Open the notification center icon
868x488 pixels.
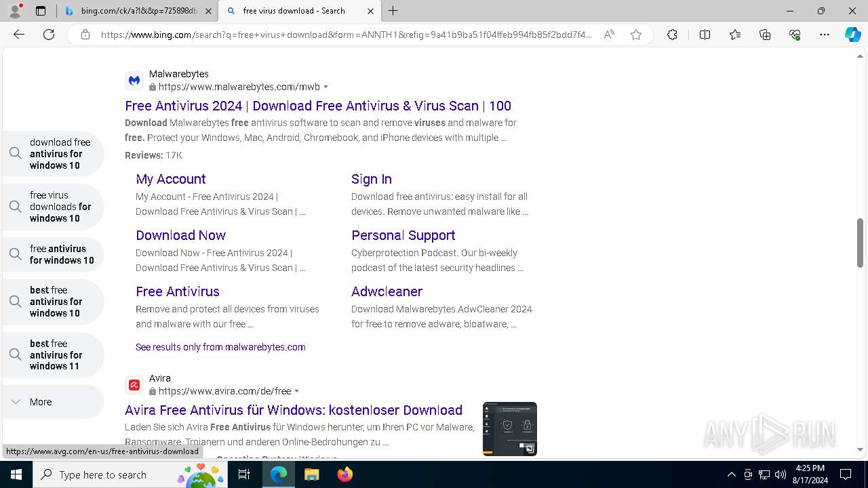coord(846,474)
